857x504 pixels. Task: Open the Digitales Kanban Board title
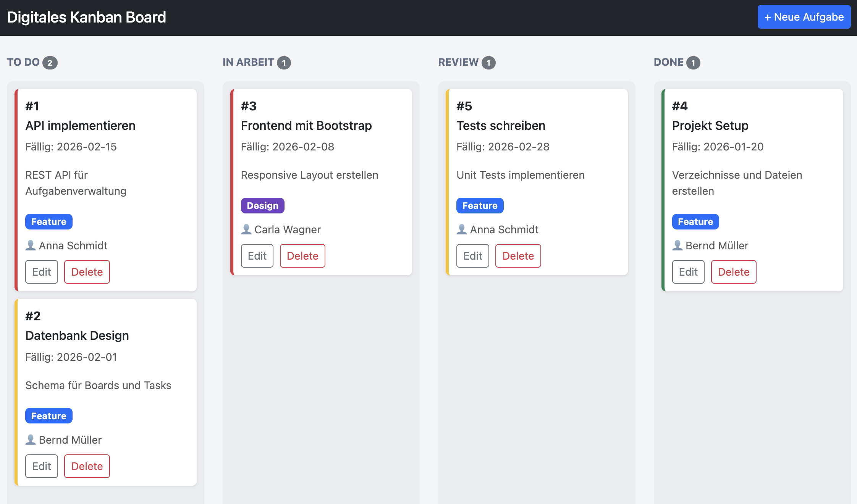point(87,18)
